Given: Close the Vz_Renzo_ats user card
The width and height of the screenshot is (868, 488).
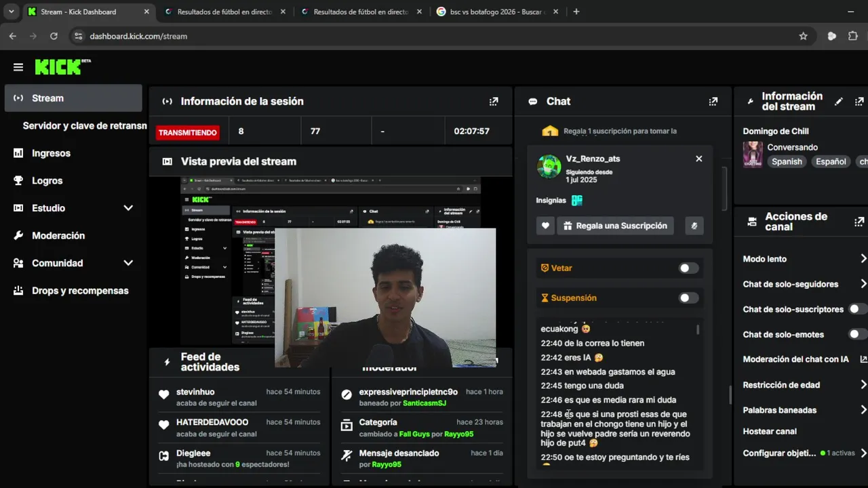Looking at the screenshot, I should click(699, 159).
